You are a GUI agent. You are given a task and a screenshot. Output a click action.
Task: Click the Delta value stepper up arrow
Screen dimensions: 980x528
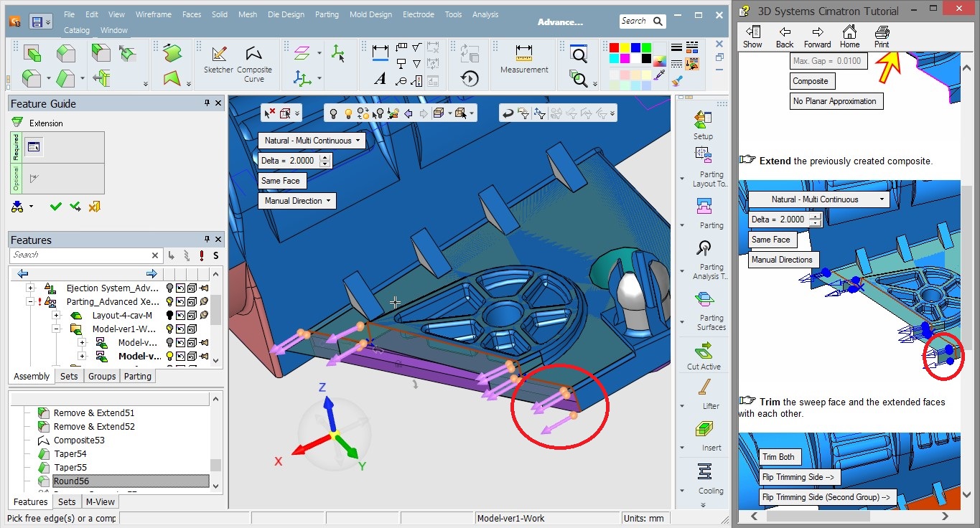[x=325, y=158]
